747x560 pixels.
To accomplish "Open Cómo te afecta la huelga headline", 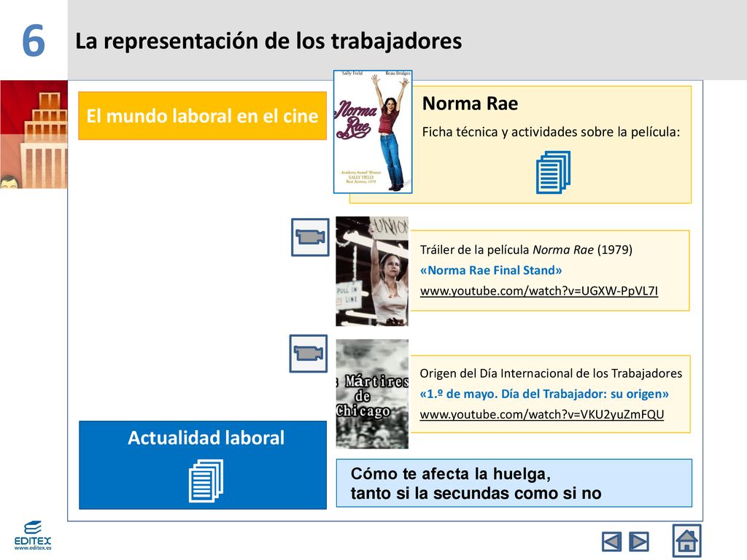I will click(514, 483).
